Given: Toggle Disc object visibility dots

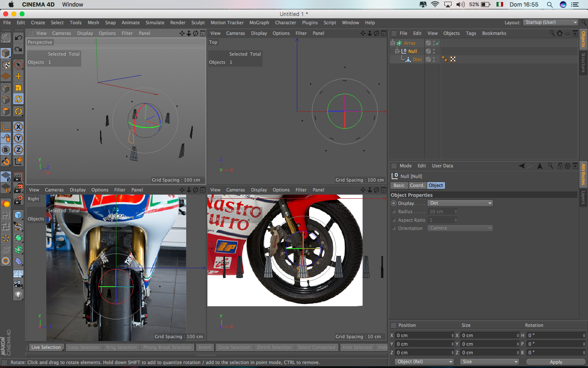Looking at the screenshot, I should 434,59.
